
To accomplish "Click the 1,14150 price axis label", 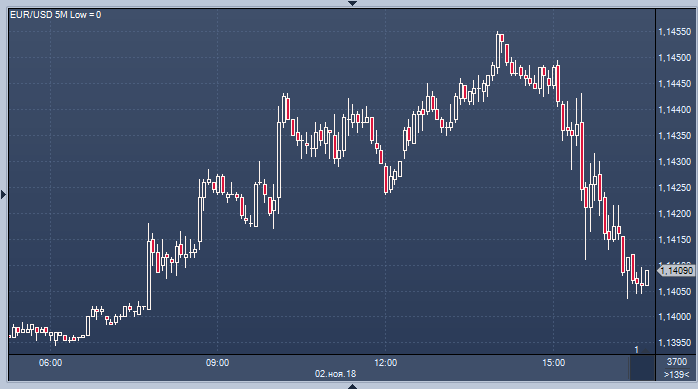I will click(675, 240).
